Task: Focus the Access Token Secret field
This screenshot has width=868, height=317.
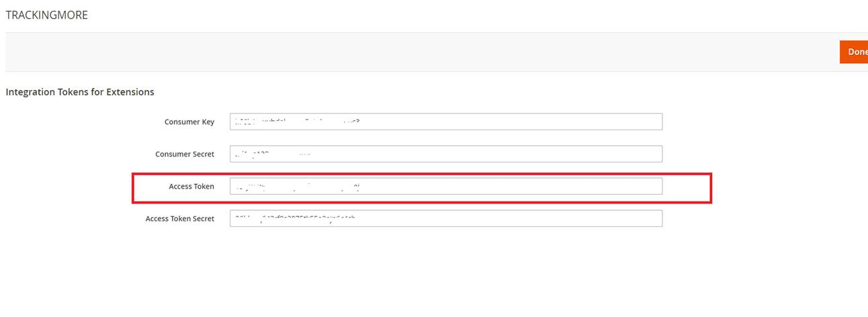Action: [446, 218]
